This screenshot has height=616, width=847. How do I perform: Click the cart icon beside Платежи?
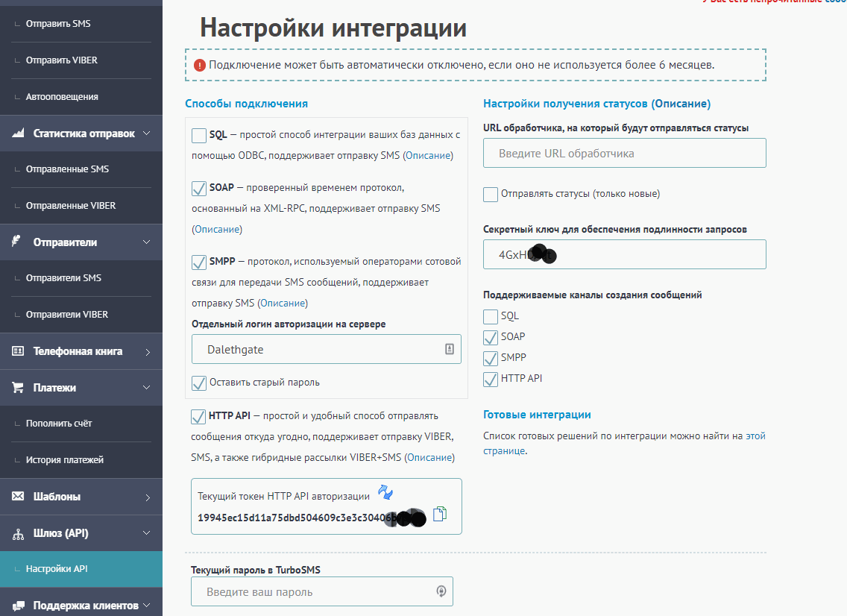pyautogui.click(x=19, y=388)
